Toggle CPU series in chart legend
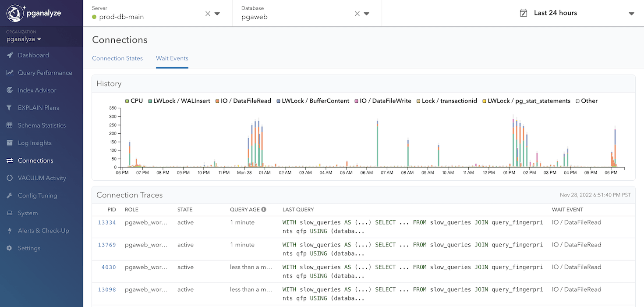Viewport: 644px width, 307px height. (134, 101)
